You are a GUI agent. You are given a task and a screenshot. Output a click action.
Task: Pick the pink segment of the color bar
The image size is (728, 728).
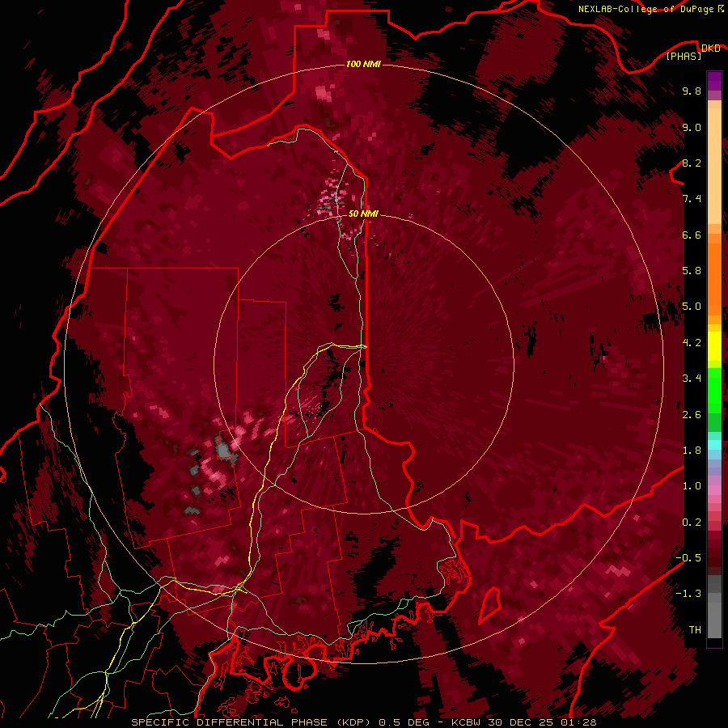coord(714,490)
